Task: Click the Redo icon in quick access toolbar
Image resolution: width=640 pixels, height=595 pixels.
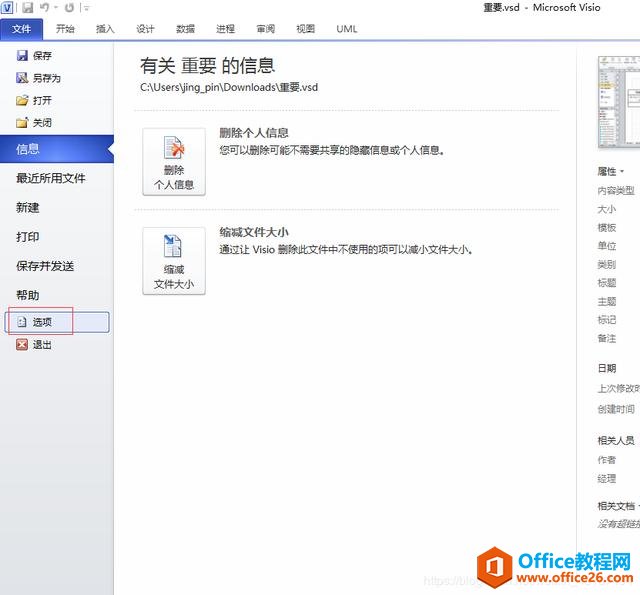Action: coord(70,7)
